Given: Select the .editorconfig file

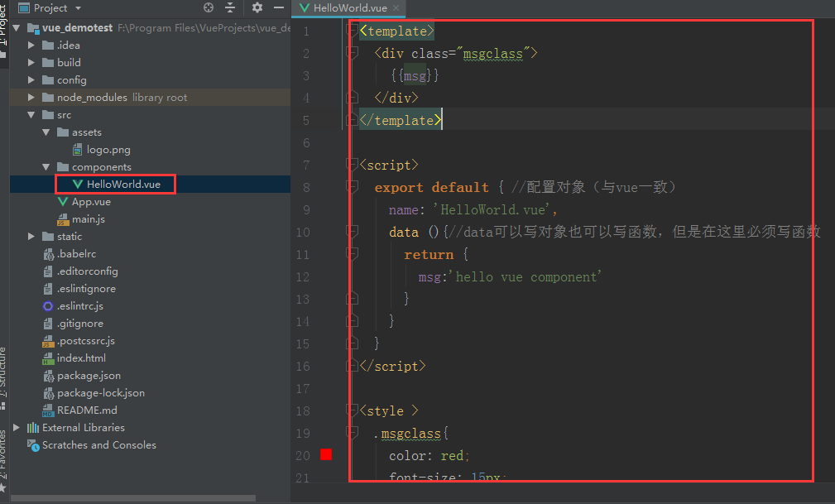Looking at the screenshot, I should pos(88,271).
